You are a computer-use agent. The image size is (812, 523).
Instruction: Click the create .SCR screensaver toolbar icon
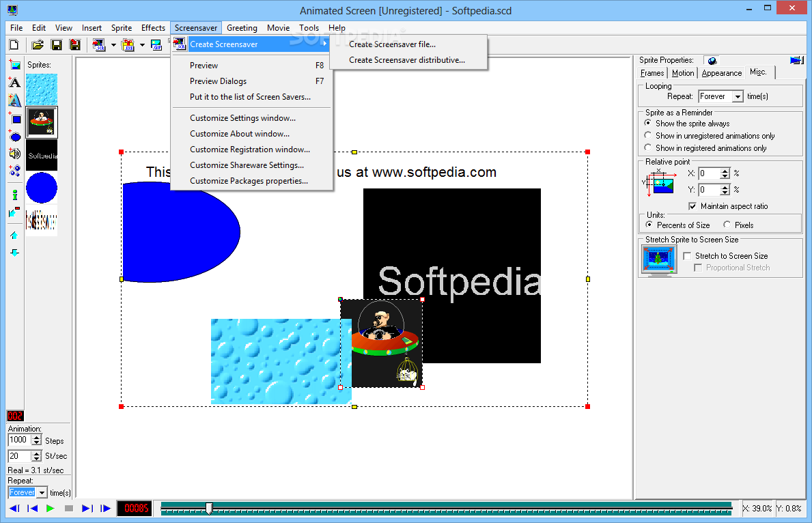99,45
